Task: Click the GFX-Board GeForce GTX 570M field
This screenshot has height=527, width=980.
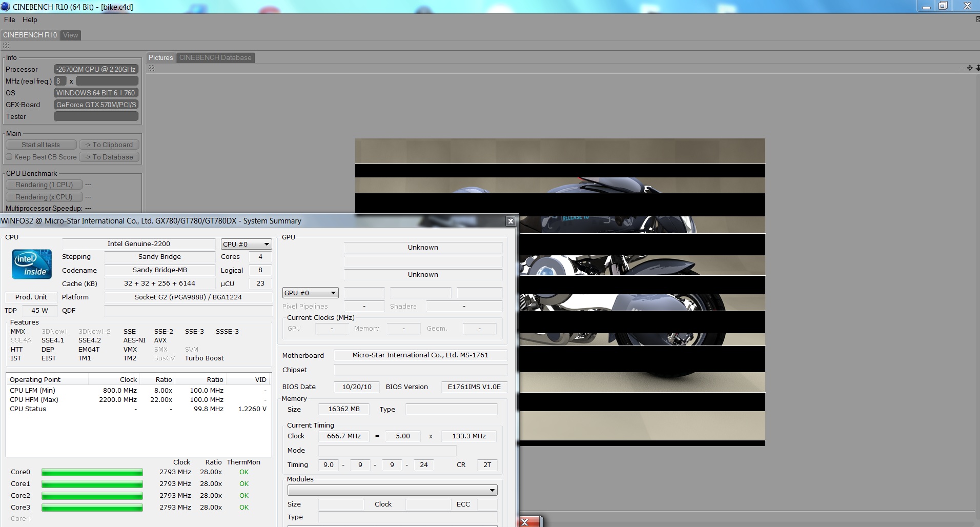Action: point(96,105)
